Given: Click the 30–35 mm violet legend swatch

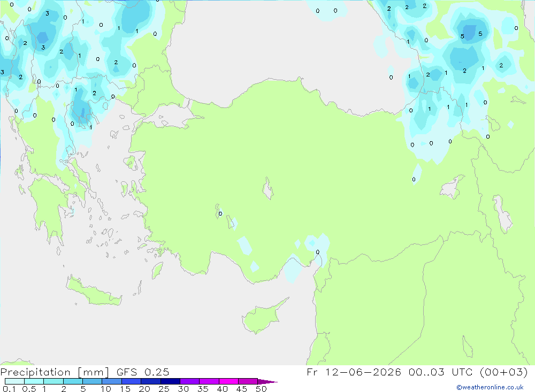Looking at the screenshot, I should [190, 381].
